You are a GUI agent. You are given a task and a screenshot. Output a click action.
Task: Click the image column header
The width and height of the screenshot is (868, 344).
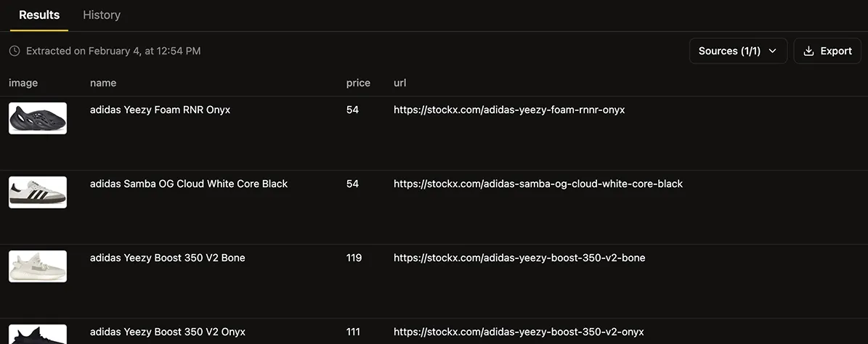point(23,83)
